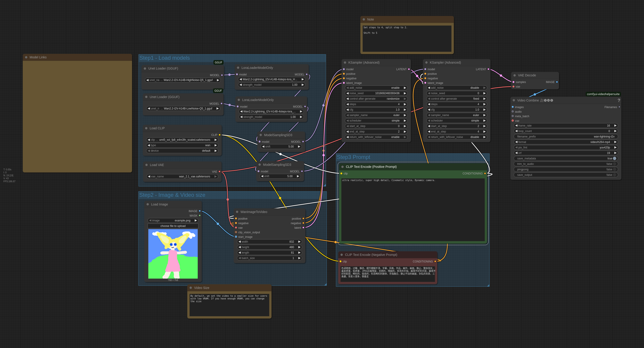Click the GGUF badge above the HighNoise Unet Loader
This screenshot has height=348, width=644.
(x=218, y=62)
